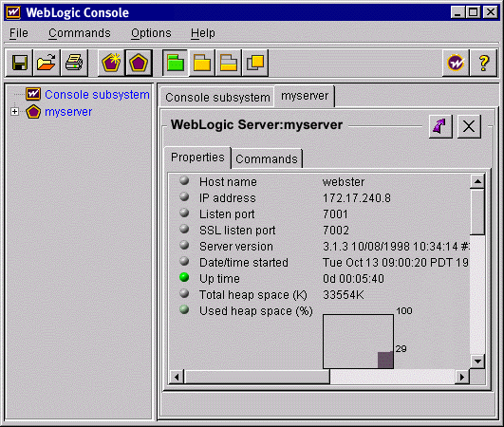Click the IP address value 172.17.240.8
504x427 pixels.
coord(357,198)
